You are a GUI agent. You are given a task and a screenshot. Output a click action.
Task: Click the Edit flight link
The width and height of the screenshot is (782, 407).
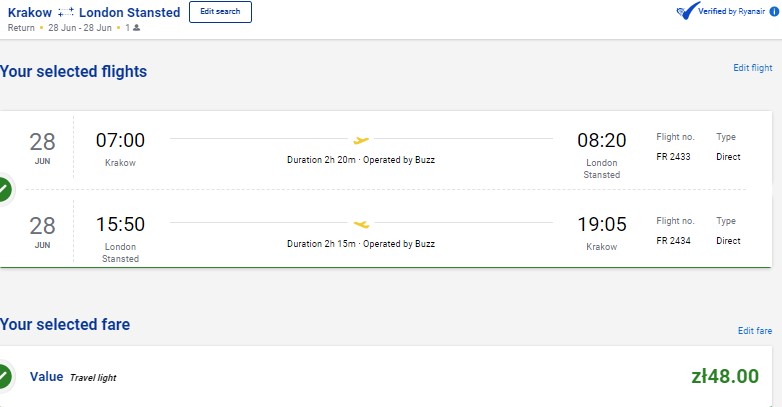click(753, 68)
